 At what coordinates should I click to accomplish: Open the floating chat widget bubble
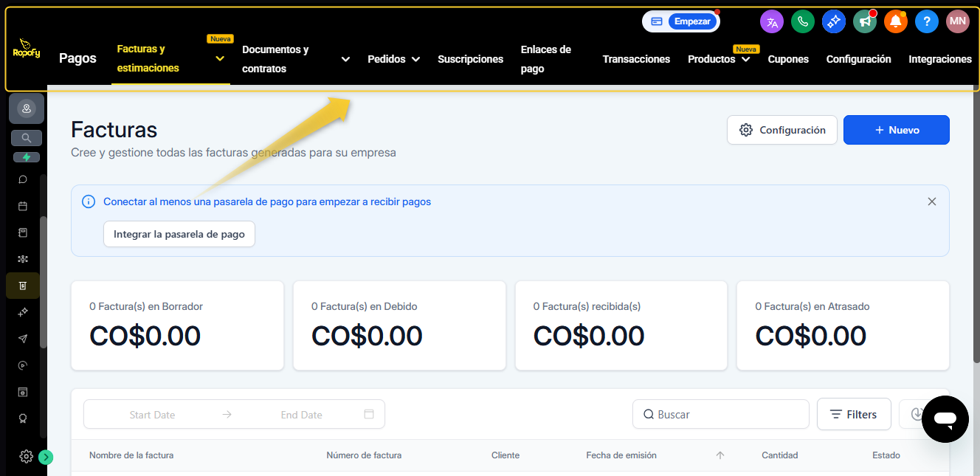coord(945,419)
